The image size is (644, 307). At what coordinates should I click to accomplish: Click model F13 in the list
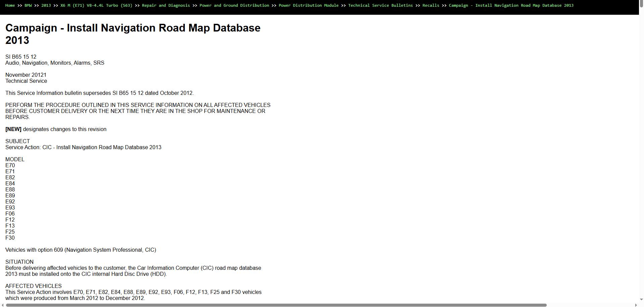10,226
